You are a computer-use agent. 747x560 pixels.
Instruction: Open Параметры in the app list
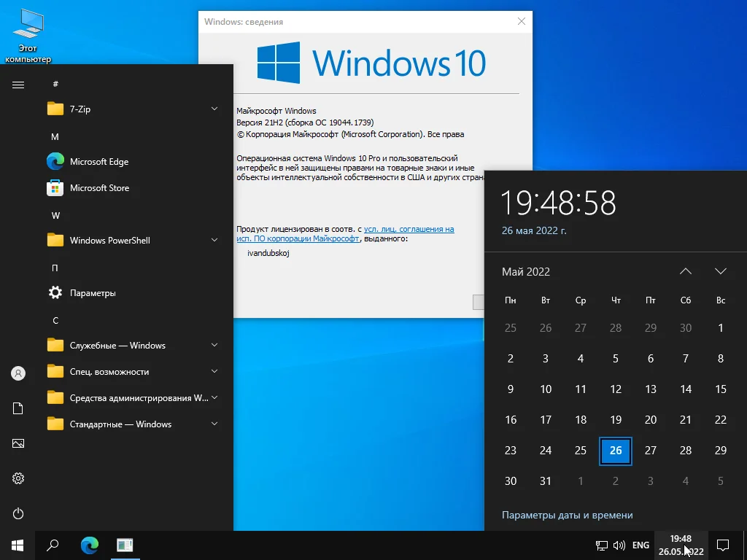tap(93, 292)
